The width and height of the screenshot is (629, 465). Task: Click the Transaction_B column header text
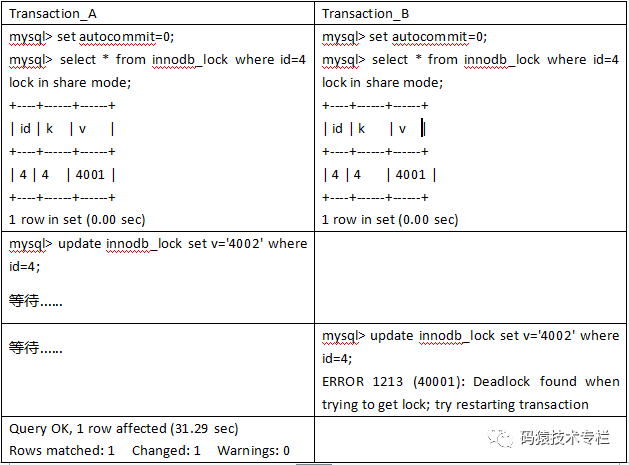[365, 14]
